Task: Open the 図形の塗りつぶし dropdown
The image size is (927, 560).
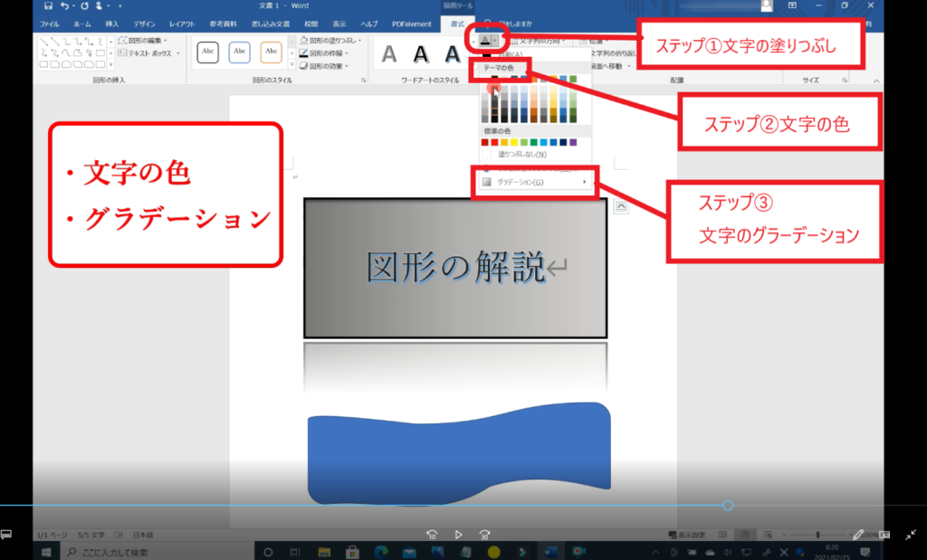Action: pyautogui.click(x=331, y=41)
